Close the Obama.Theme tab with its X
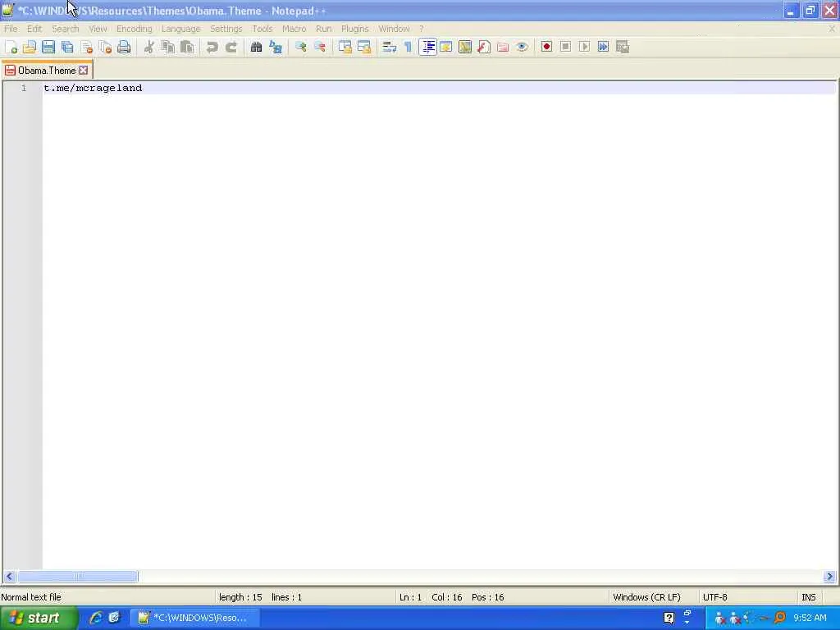Viewport: 840px width, 630px height. [83, 71]
